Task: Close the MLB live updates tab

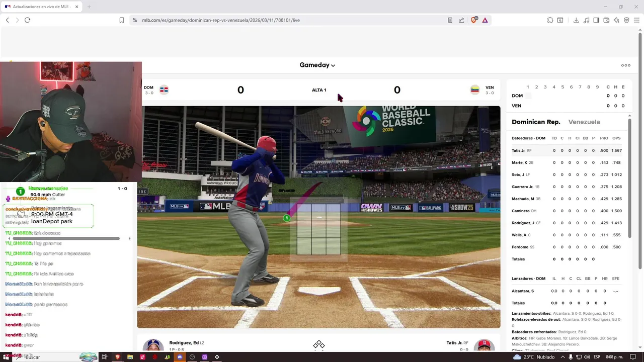Action: tap(77, 7)
